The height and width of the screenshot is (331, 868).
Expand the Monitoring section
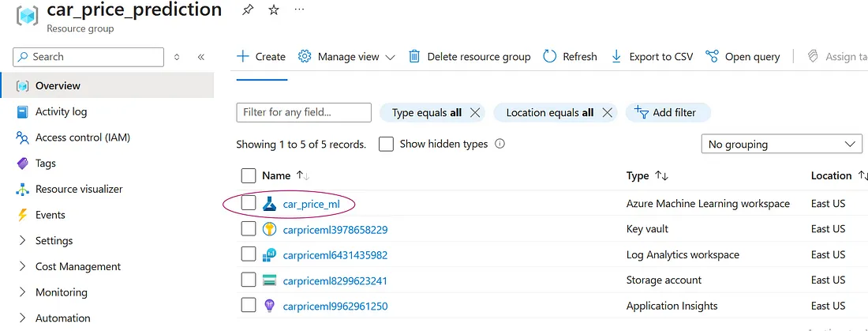point(22,292)
